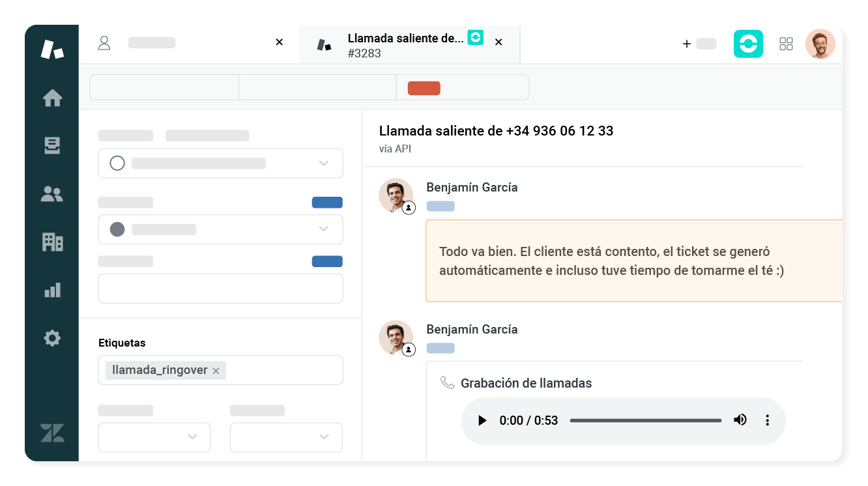Open the Organizations sidebar icon

52,242
